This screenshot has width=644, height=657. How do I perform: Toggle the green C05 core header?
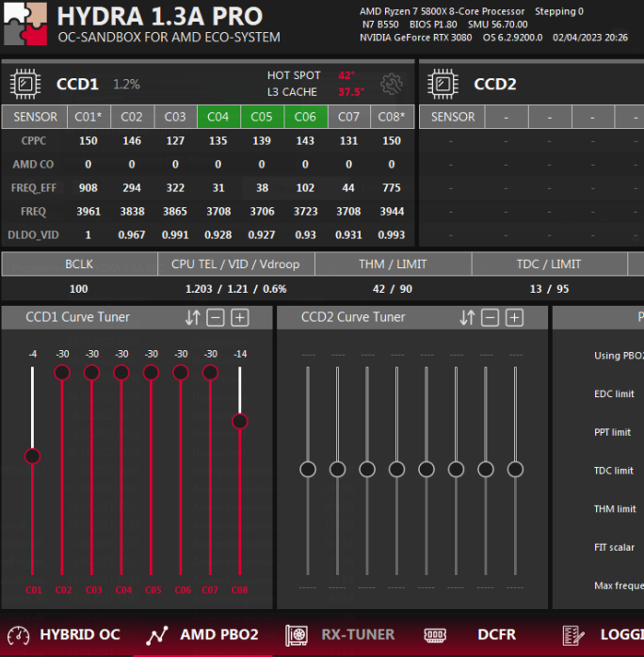coord(262,117)
